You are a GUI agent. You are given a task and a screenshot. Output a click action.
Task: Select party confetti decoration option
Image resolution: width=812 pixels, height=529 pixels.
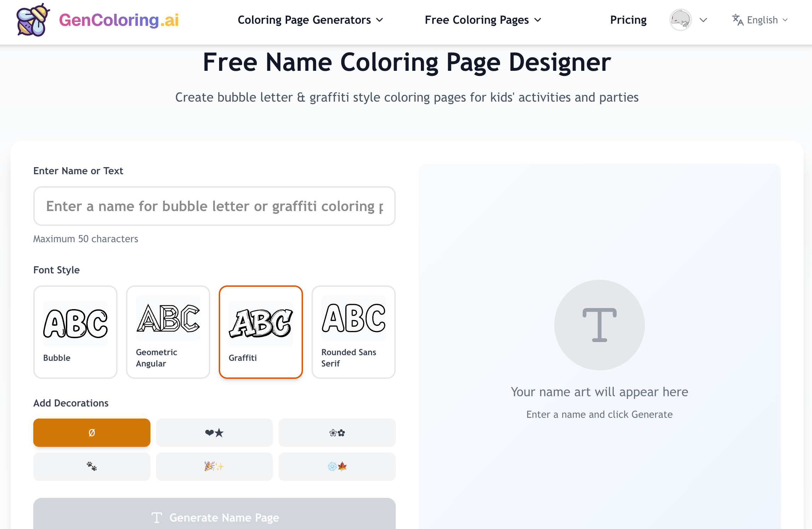214,466
